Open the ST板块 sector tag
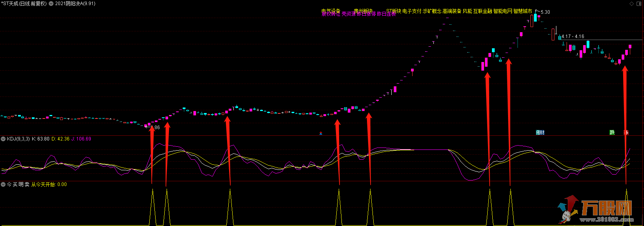644x226 pixels. pos(393,11)
